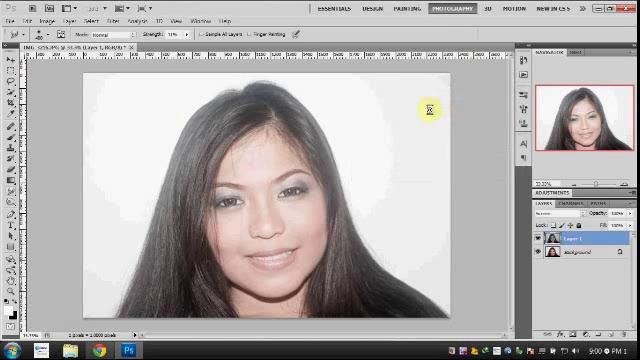
Task: Switch to Design workspace
Action: click(373, 9)
